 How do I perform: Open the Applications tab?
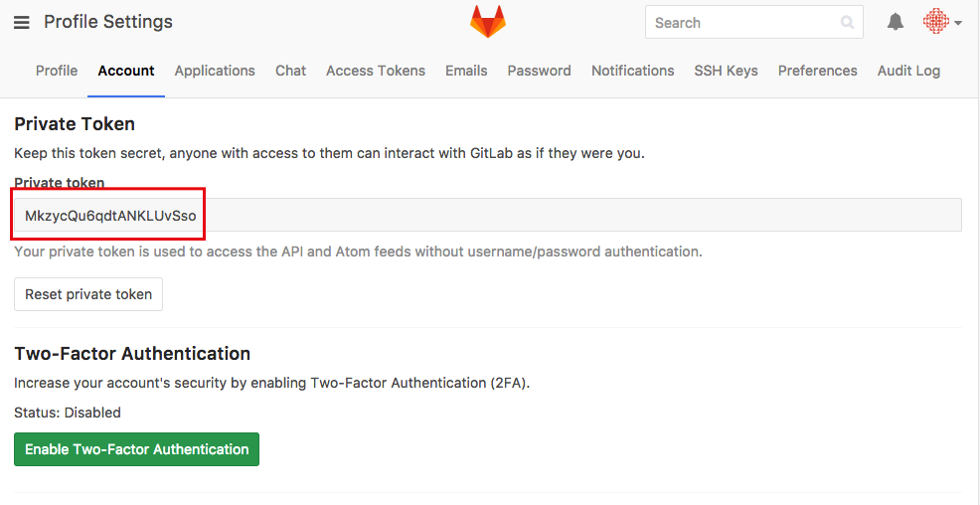pyautogui.click(x=215, y=71)
